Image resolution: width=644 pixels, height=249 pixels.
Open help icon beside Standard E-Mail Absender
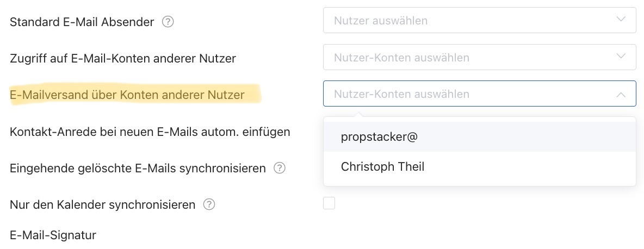(x=168, y=22)
